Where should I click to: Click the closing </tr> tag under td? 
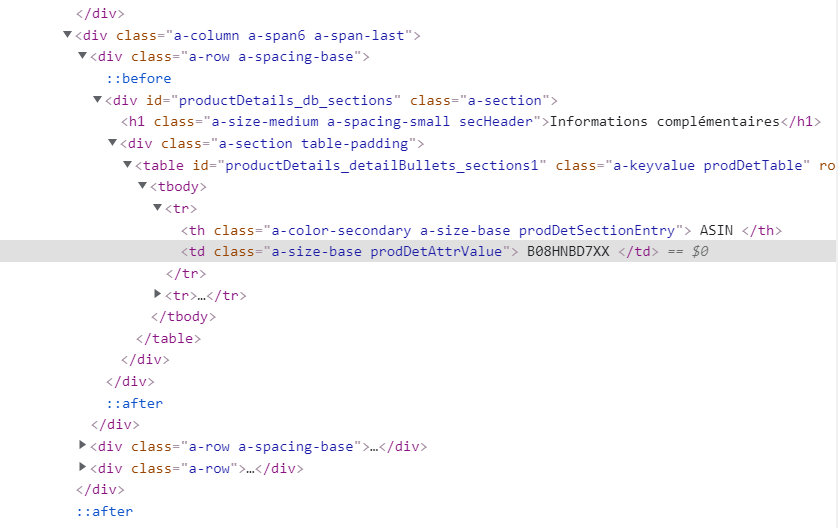click(185, 273)
